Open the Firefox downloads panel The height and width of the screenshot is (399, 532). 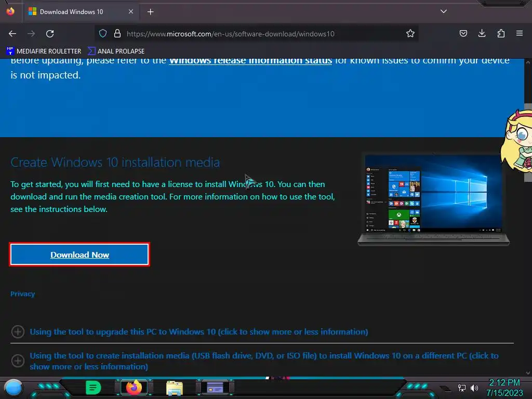coord(482,33)
